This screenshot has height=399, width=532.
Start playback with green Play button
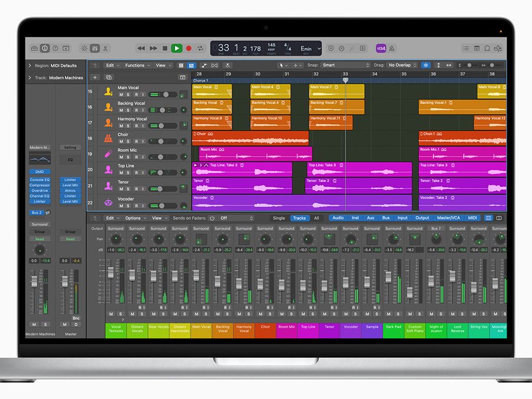click(176, 48)
